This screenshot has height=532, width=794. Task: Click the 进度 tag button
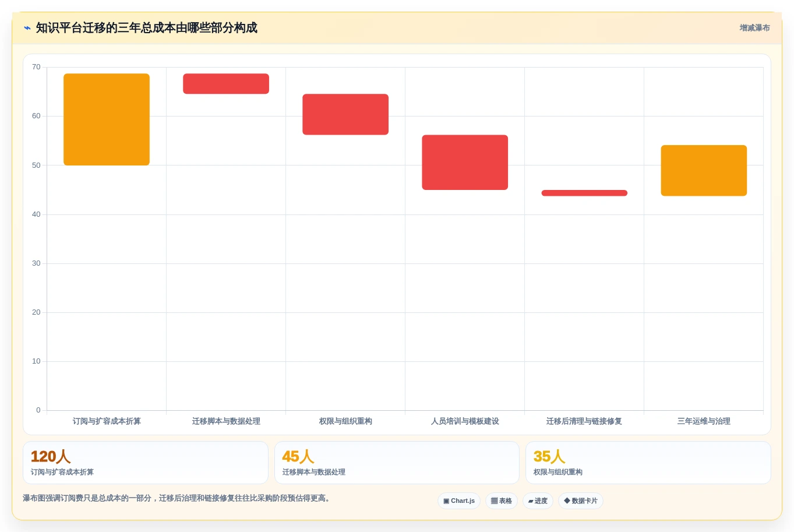click(x=538, y=501)
